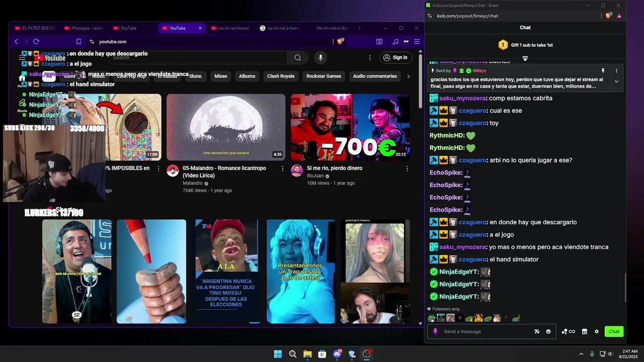Select the Albums category chip
The image size is (644, 362).
(247, 76)
